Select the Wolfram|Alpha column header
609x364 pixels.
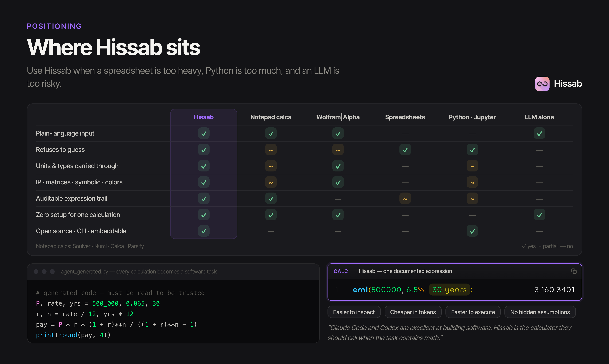338,117
